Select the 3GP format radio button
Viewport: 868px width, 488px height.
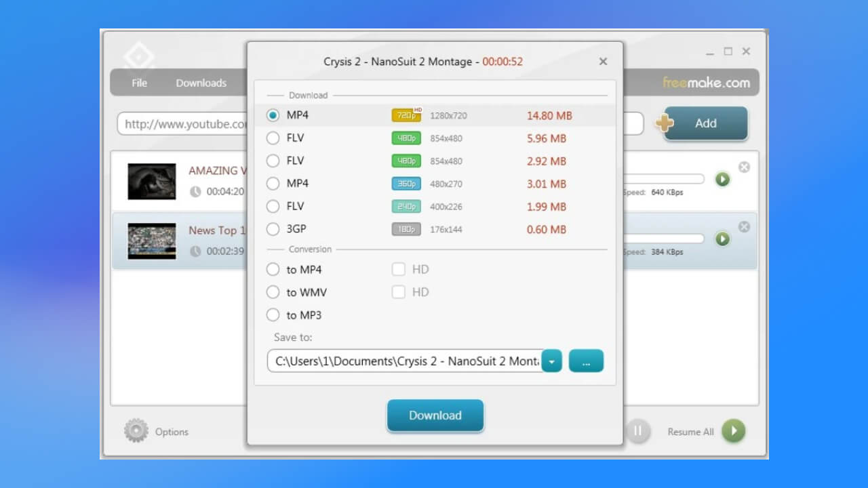coord(273,229)
